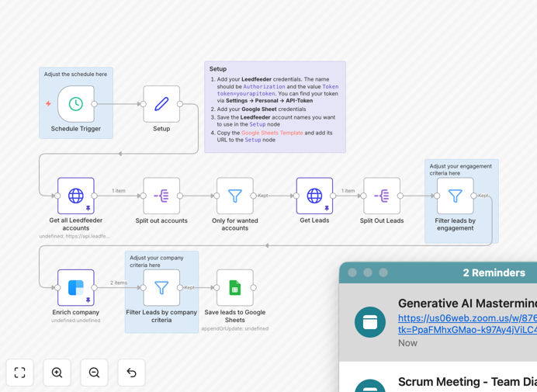Viewport: 537px width, 392px height.
Task: Click the pin icon on Enrich company node
Action: point(88,300)
